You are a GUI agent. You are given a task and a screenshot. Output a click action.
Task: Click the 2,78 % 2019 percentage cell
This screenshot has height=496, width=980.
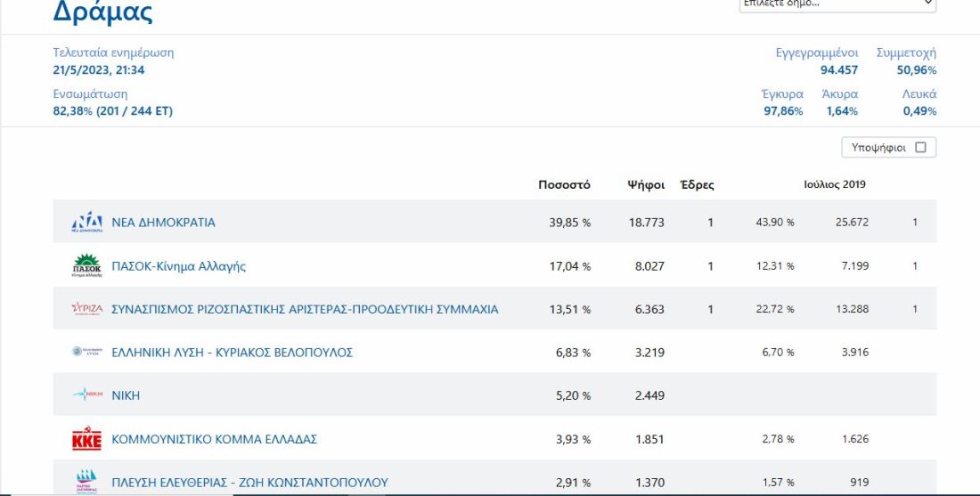click(778, 438)
